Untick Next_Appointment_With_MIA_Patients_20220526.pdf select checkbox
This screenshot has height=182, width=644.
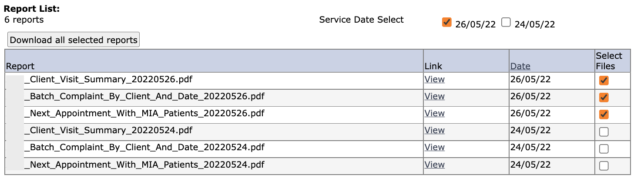click(x=604, y=115)
